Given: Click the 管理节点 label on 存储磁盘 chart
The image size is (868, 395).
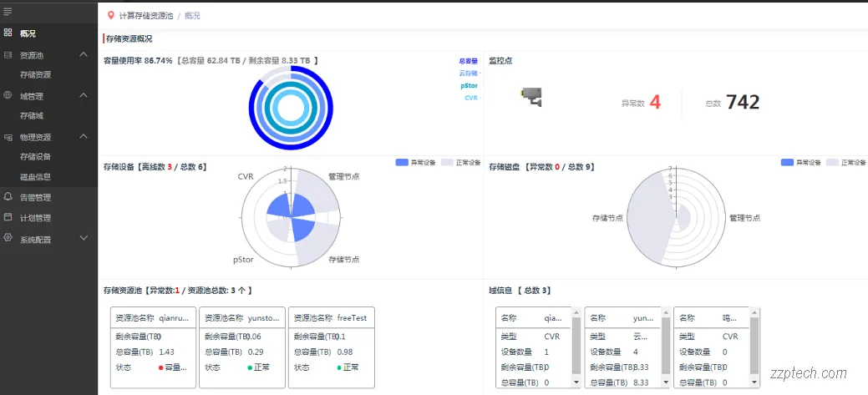Looking at the screenshot, I should tap(744, 218).
